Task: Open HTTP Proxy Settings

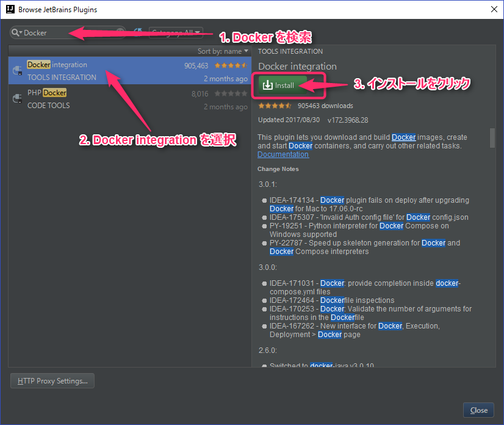Action: [x=52, y=381]
